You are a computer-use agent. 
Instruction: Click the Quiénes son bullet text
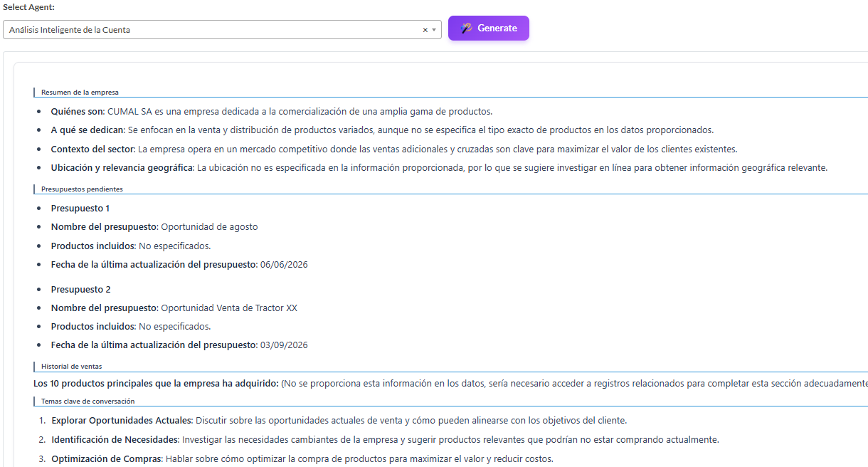272,112
